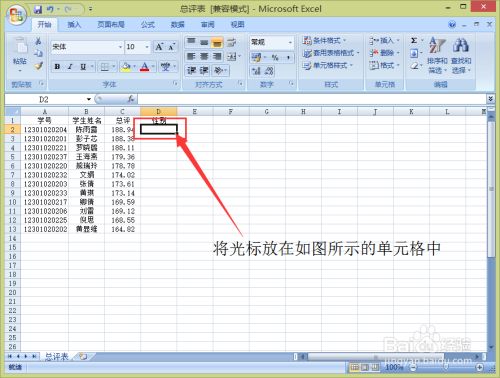Click the Format Painter brush icon
Screen dimensions: 500x378
pyautogui.click(x=39, y=66)
